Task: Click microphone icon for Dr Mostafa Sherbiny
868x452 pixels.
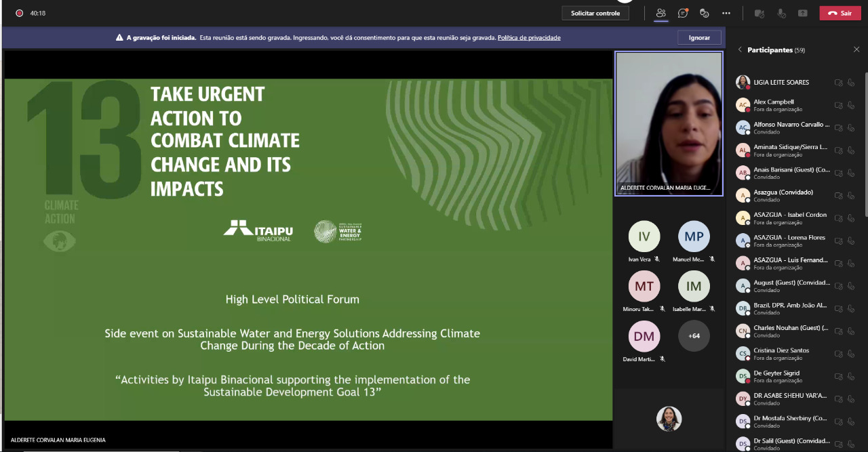Action: (851, 422)
